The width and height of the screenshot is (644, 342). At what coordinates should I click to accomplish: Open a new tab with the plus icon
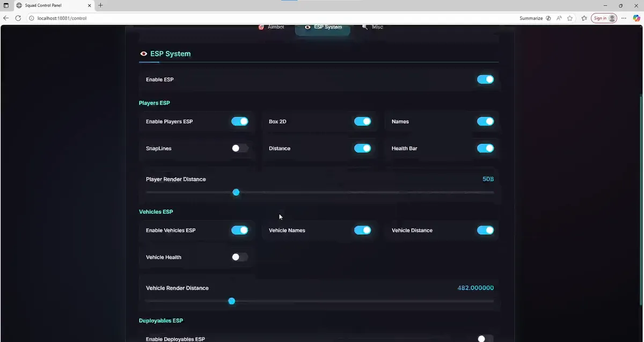click(x=100, y=5)
